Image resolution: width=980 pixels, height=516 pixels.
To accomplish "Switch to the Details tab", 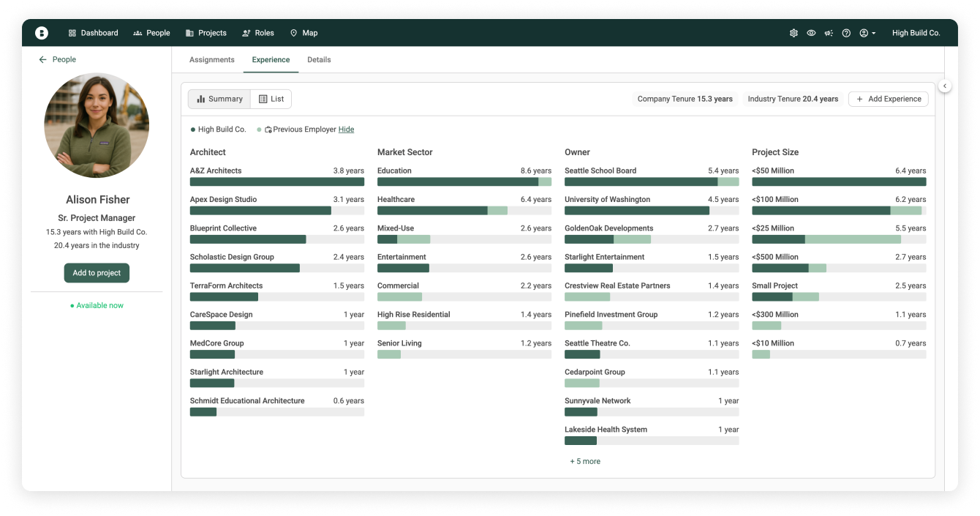I will coord(319,60).
